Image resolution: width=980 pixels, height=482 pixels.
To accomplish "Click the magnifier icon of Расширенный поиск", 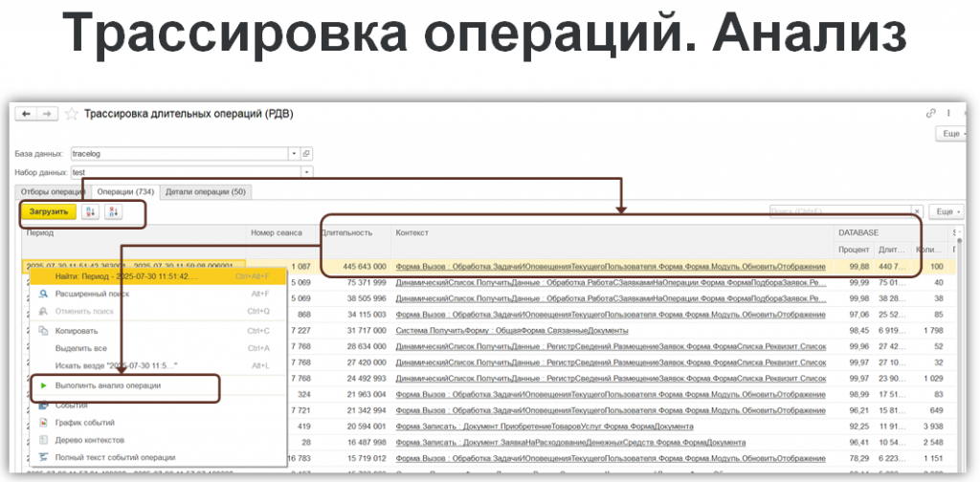I will (x=43, y=294).
